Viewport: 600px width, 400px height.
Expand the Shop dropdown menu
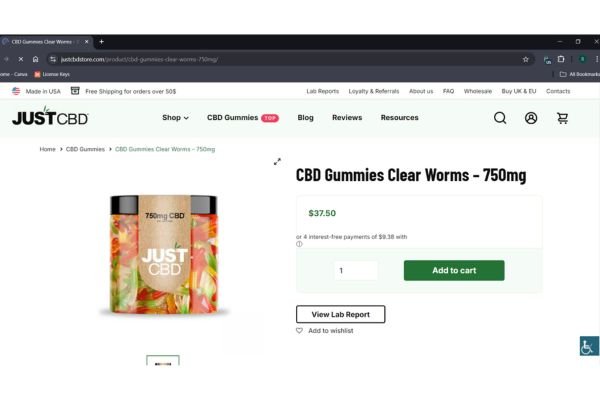pyautogui.click(x=175, y=118)
